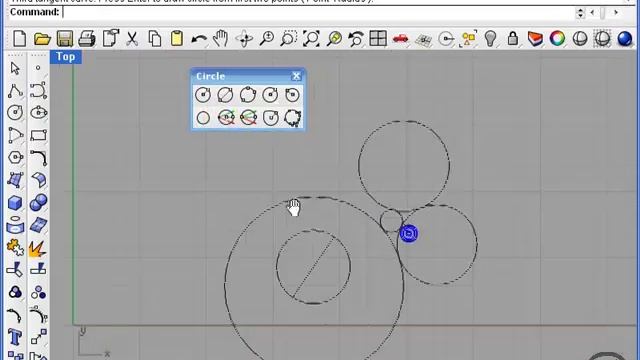640x360 pixels.
Task: Select the blue Text T tool
Action: [x=15, y=337]
